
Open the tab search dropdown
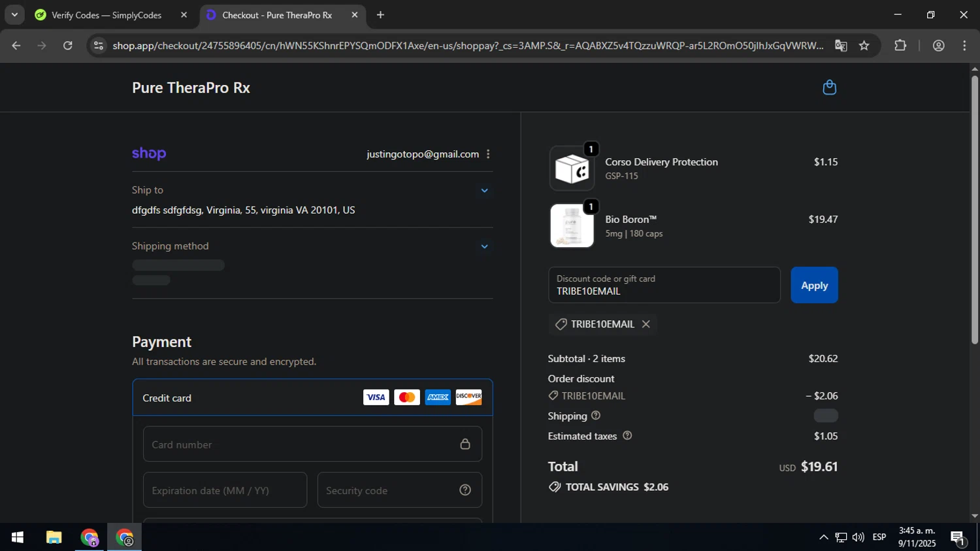[14, 14]
